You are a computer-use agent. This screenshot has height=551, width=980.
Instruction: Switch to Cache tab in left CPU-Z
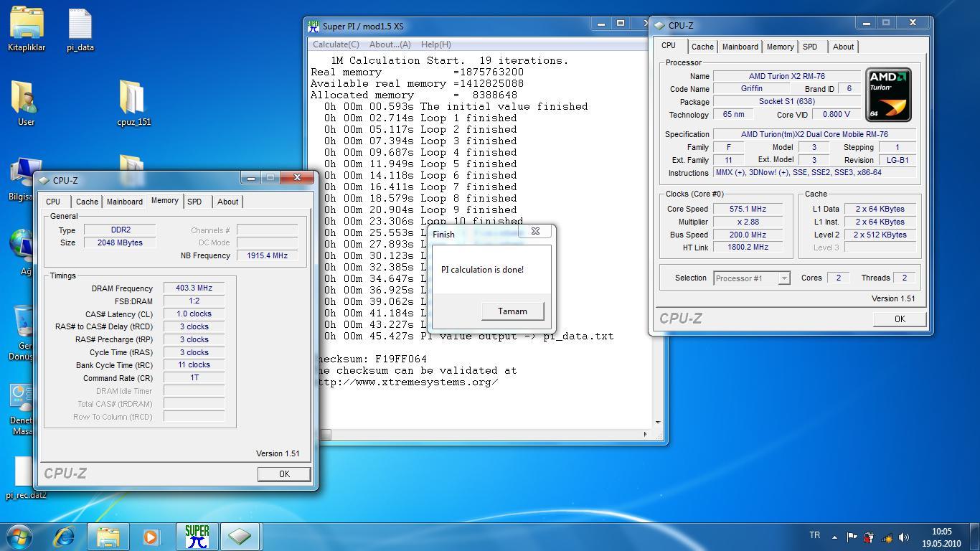87,202
